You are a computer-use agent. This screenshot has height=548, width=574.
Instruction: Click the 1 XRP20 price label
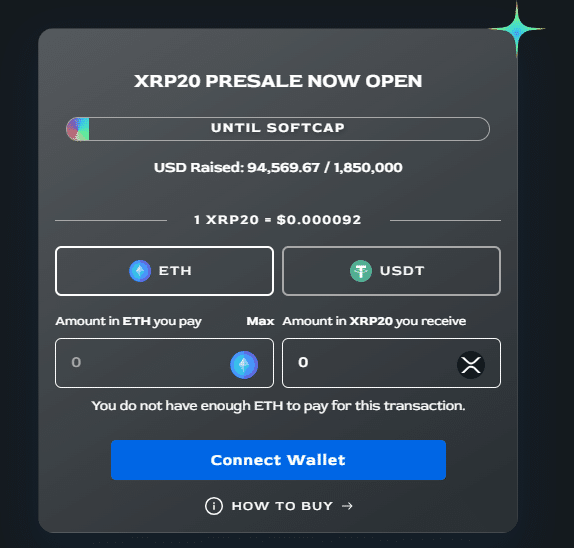[277, 220]
